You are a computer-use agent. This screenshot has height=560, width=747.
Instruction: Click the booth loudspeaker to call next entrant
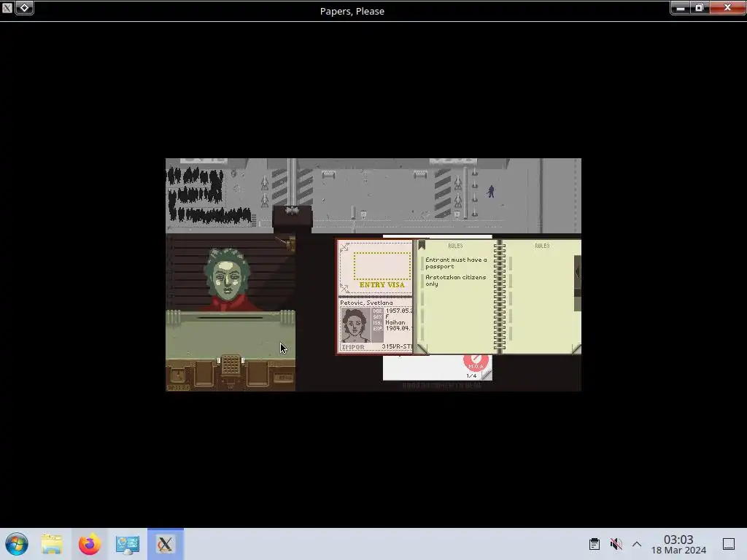[x=292, y=211]
